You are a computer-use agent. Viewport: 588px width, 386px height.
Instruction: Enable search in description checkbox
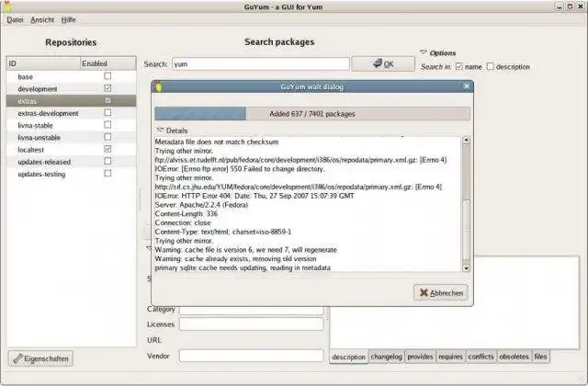[x=490, y=66]
